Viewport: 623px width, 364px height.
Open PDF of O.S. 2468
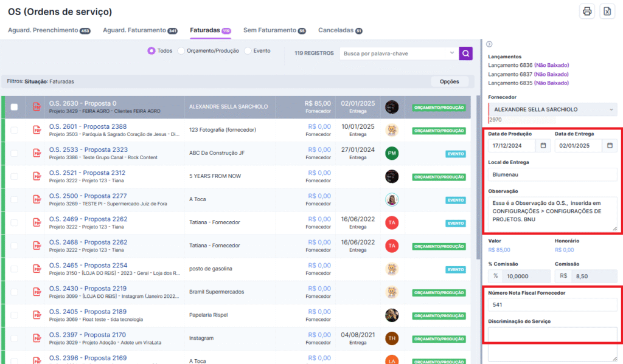click(37, 246)
